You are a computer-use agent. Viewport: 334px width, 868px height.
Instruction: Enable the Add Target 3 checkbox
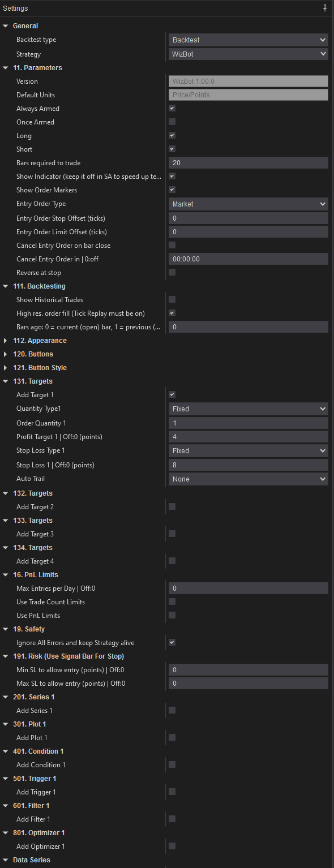172,534
